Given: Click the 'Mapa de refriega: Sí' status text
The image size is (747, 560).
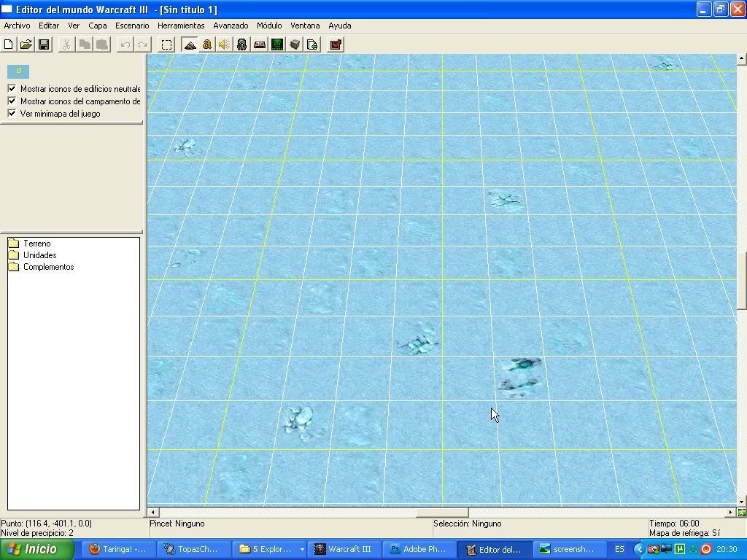Looking at the screenshot, I should point(684,533).
